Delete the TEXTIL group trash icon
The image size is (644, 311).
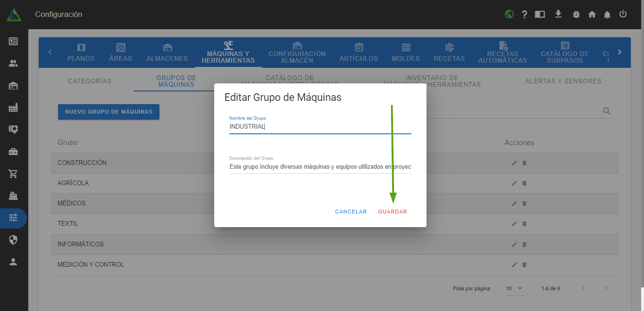coord(524,224)
